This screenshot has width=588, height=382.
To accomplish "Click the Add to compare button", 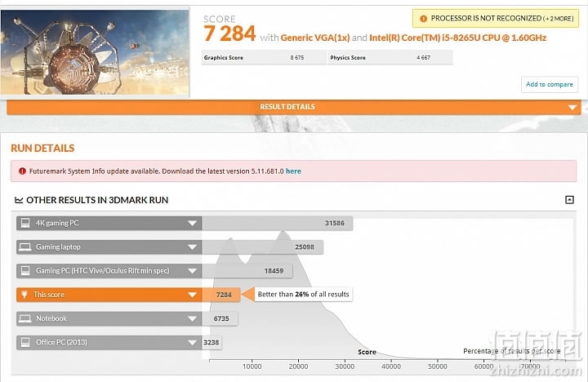I will pos(550,84).
